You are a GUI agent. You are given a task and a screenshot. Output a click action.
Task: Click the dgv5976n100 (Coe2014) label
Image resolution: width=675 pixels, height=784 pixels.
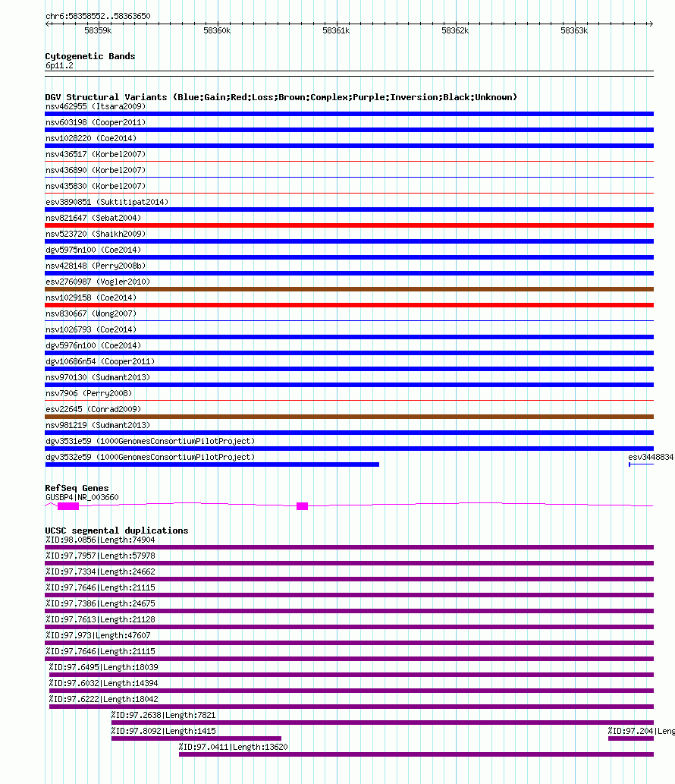pyautogui.click(x=93, y=345)
